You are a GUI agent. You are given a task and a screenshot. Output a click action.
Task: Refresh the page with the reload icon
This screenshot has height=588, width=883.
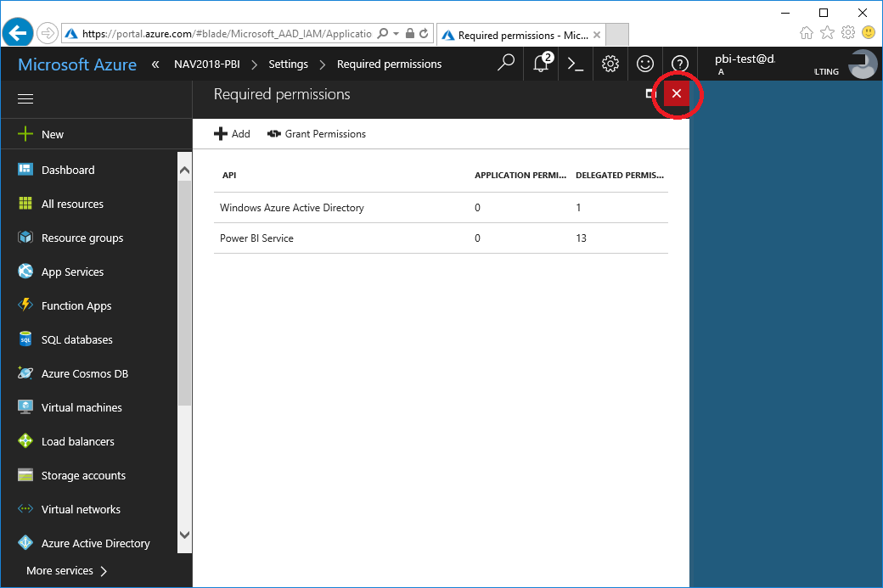point(424,34)
